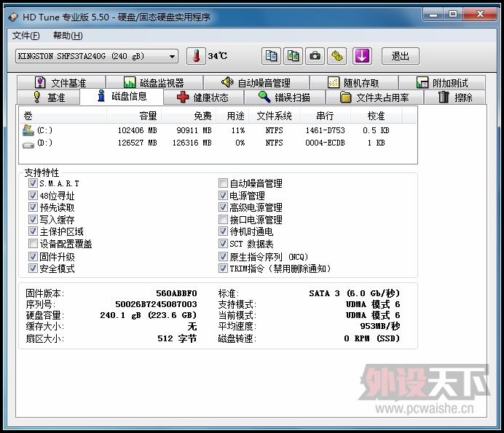Open the drive selection dropdown KINGSTON SHFS37A240G
Screen dimensions: 504x433
96,56
